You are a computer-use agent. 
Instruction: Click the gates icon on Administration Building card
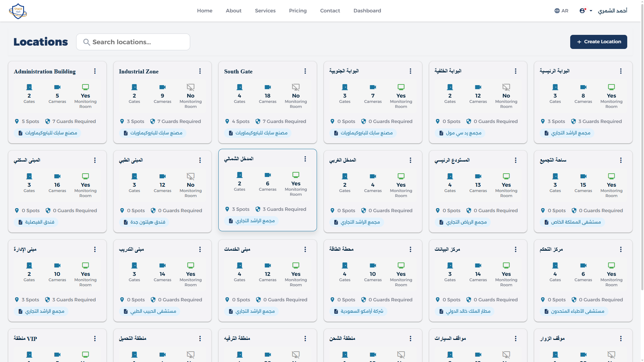coord(29,86)
